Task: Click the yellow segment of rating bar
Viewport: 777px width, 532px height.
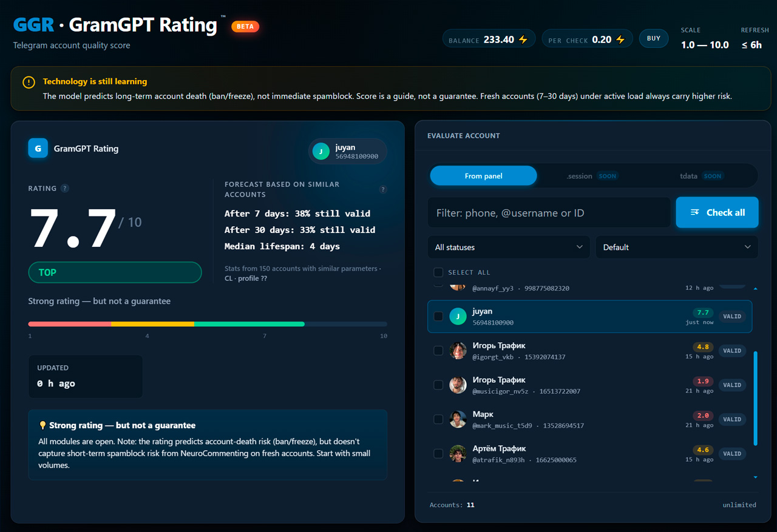Action: (152, 324)
